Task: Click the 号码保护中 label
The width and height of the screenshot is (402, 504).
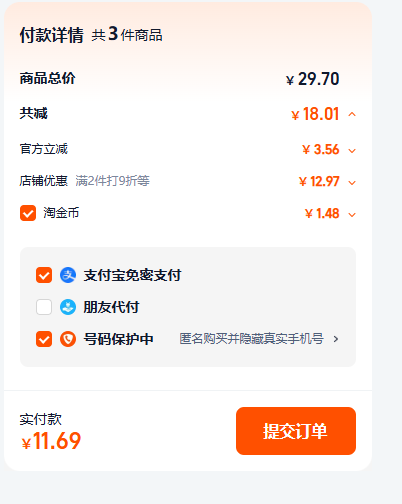Action: pyautogui.click(x=118, y=339)
